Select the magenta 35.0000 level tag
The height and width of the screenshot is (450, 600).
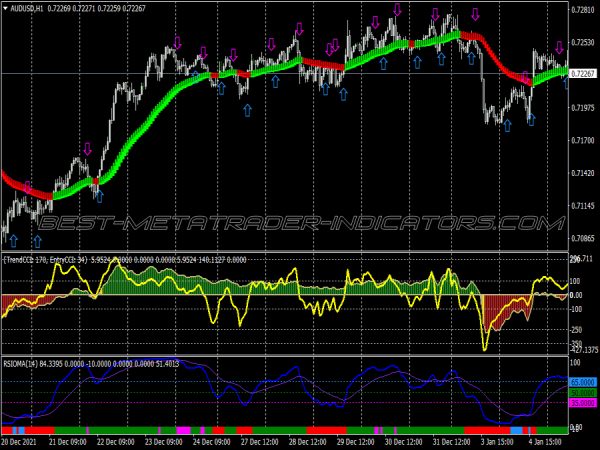click(583, 402)
